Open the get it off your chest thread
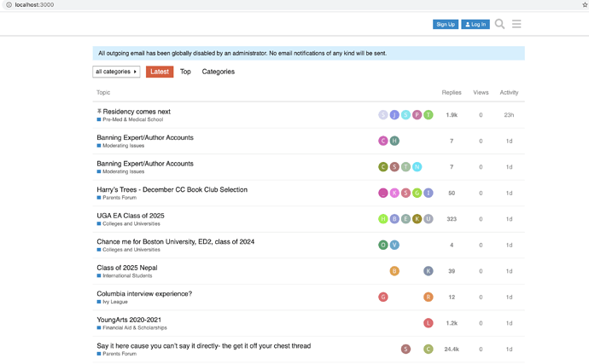The height and width of the screenshot is (364, 589). pyautogui.click(x=204, y=345)
